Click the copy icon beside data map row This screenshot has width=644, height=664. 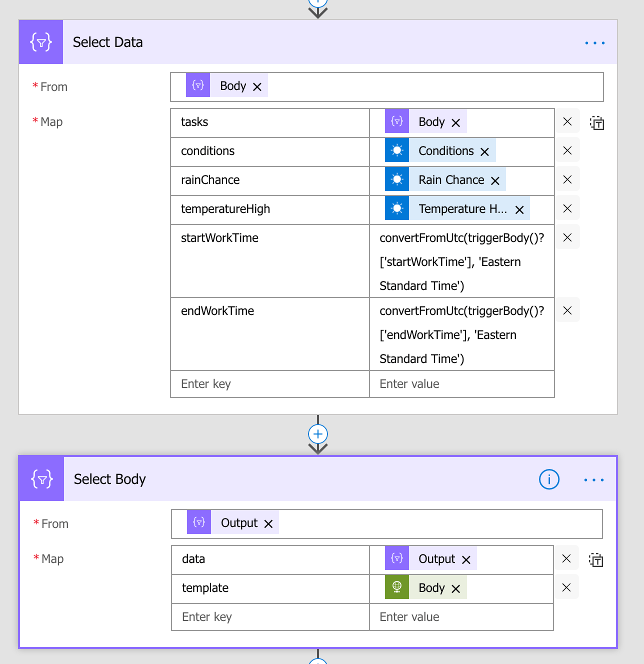(x=597, y=559)
